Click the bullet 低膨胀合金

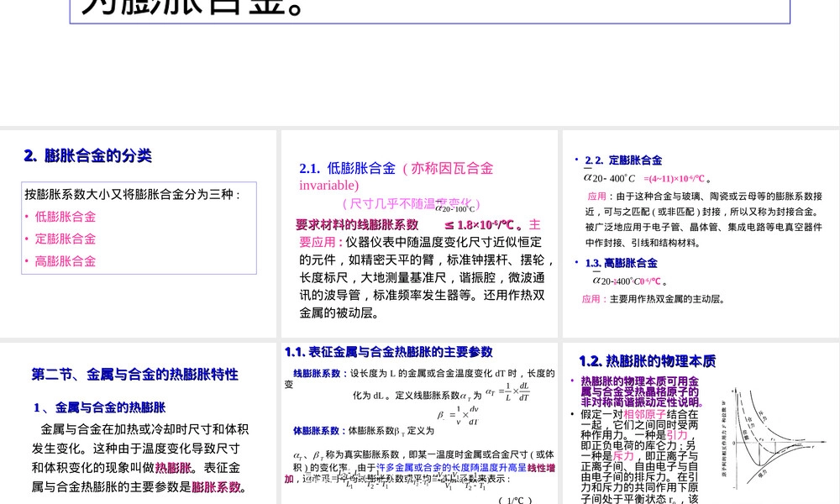pos(65,217)
